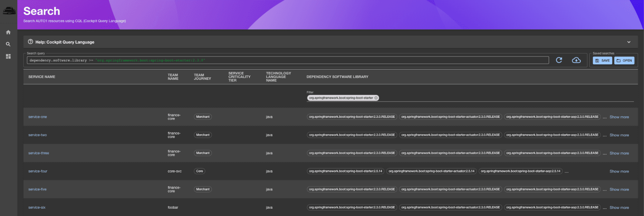Click the Merchant tag for service-three

pyautogui.click(x=203, y=153)
